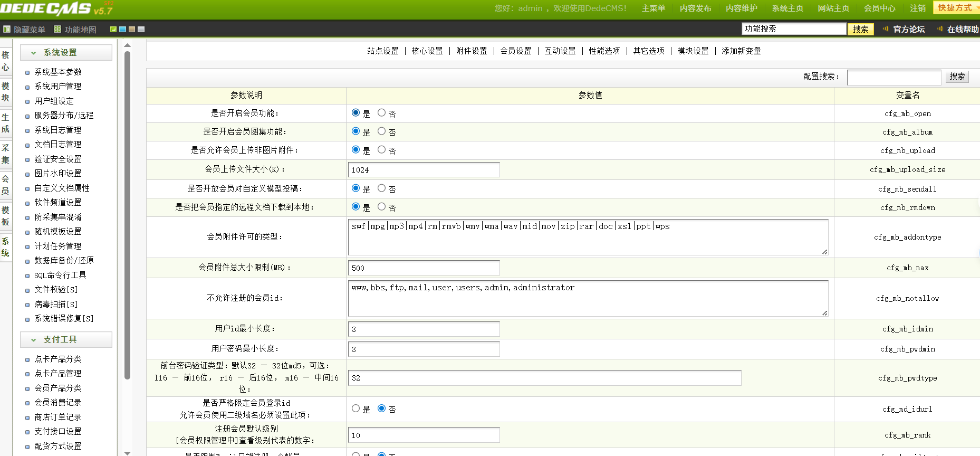Switch to the blue theme color swatch
This screenshot has width=980, height=456.
pyautogui.click(x=122, y=30)
